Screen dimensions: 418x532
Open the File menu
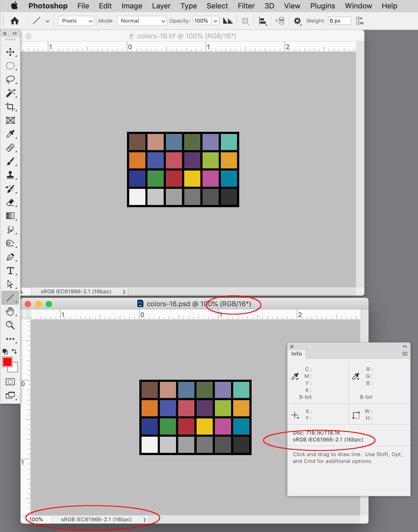tap(83, 6)
